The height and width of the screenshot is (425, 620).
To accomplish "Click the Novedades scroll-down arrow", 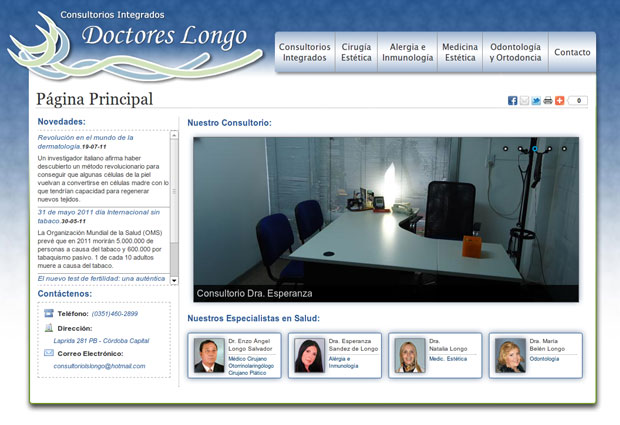I will click(174, 280).
